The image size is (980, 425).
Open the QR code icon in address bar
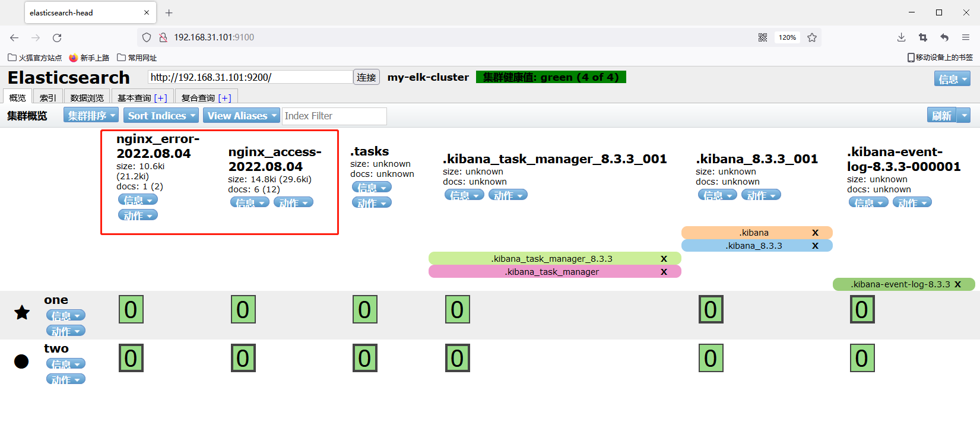pyautogui.click(x=763, y=37)
